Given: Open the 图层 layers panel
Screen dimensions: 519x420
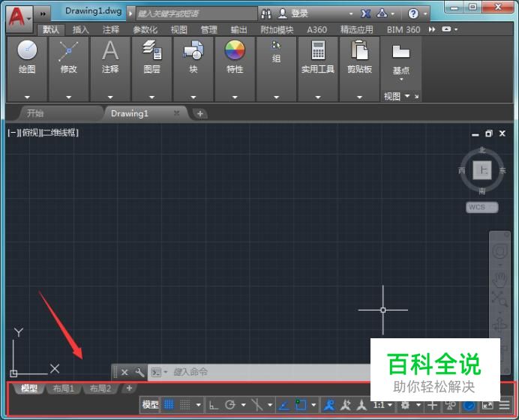Looking at the screenshot, I should 152,56.
